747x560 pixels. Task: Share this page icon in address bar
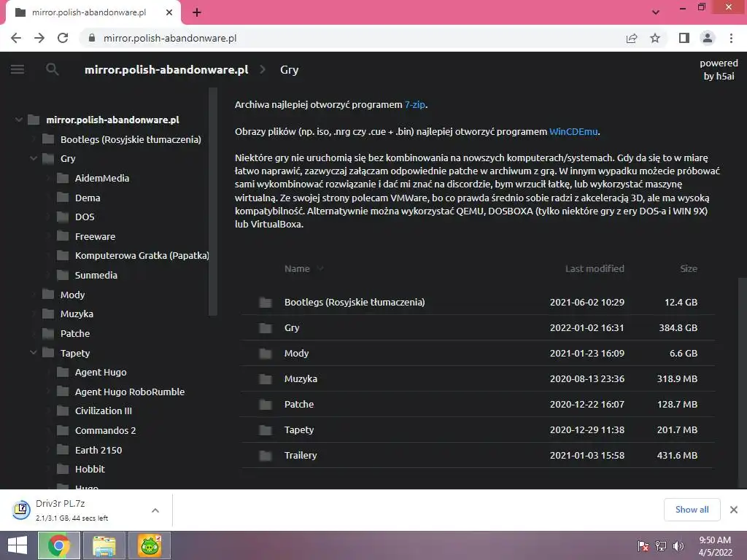(632, 38)
